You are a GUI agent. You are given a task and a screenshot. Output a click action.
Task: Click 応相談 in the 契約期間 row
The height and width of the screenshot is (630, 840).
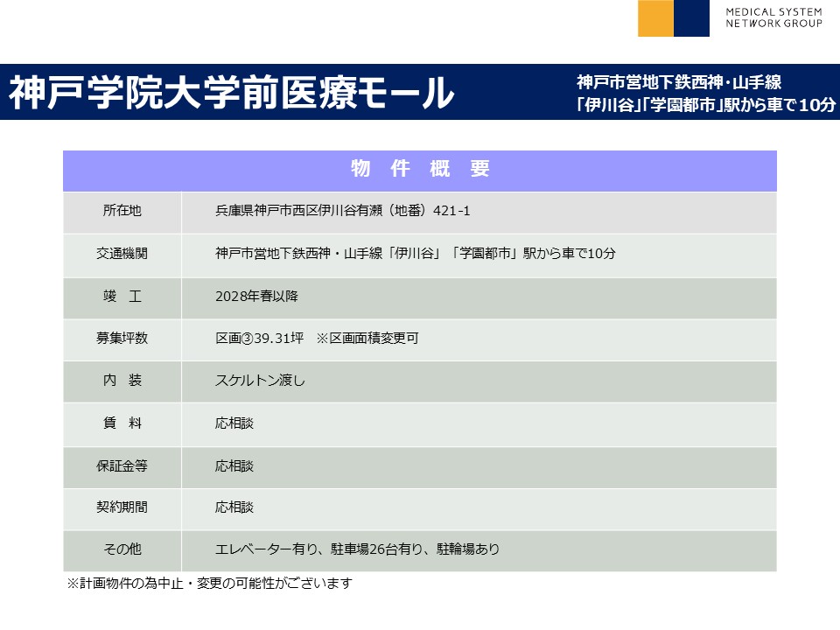click(x=234, y=507)
